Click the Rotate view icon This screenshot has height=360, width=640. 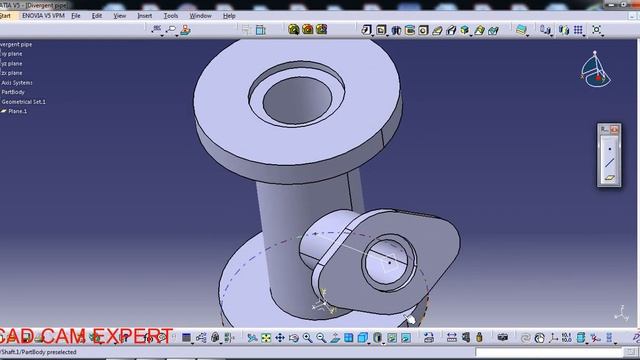293,338
